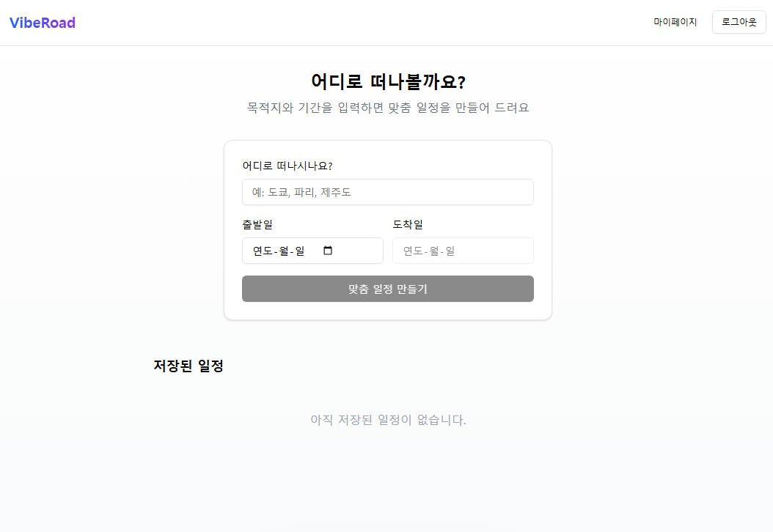Click the VibeRoad logo in the header
773x532 pixels.
(42, 22)
